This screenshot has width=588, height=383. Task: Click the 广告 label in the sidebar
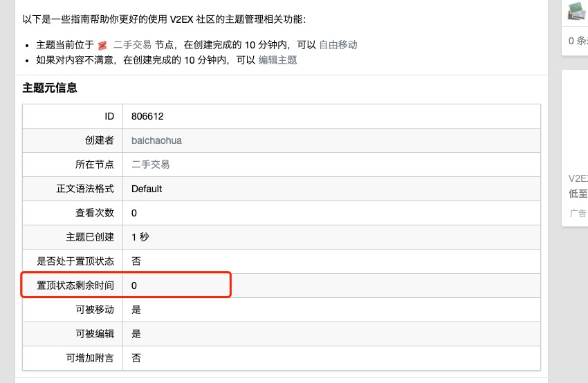578,214
